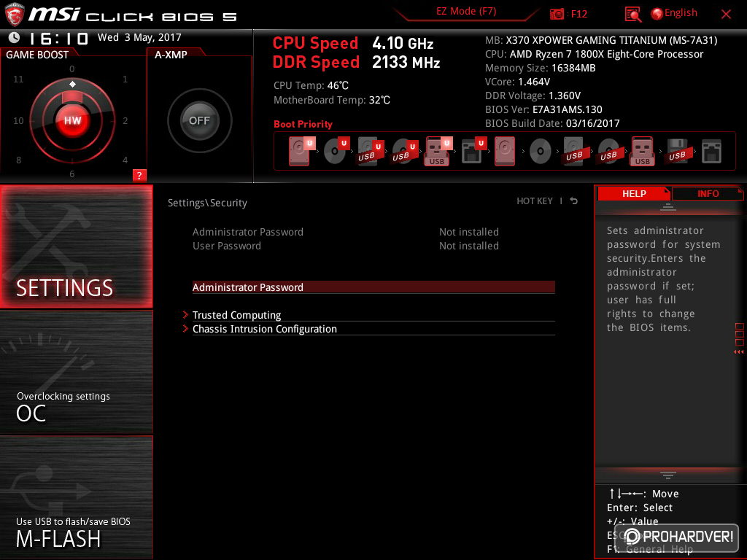Click the DDR Voltage 1.360V reading
Screen dimensions: 747x560
tap(533, 96)
